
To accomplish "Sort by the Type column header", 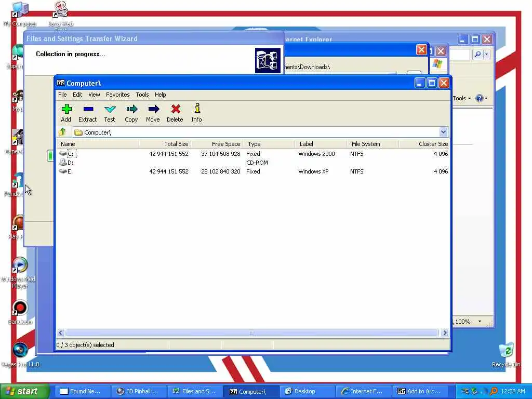I will point(269,144).
